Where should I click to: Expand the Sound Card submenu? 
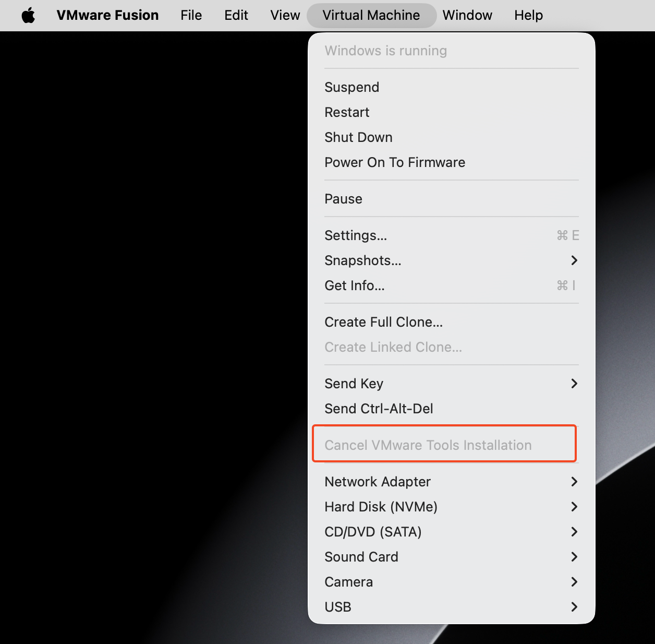coord(452,557)
